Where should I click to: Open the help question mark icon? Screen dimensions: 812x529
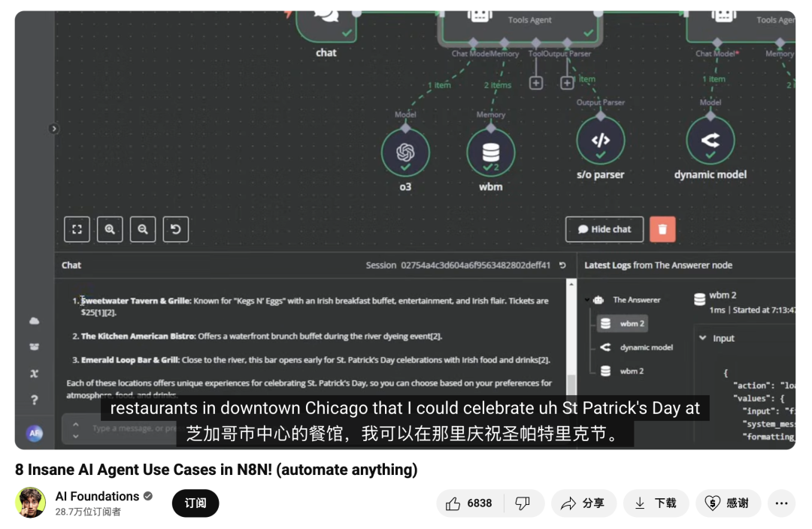[34, 400]
